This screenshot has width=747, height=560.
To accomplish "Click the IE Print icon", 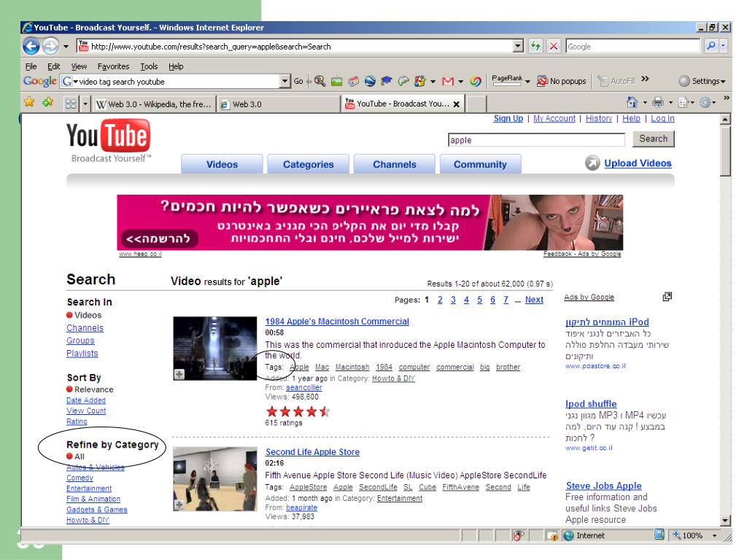I will click(658, 102).
